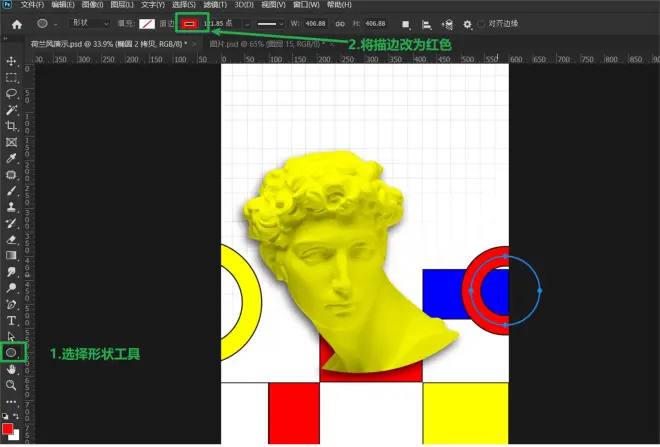Viewport: 660px width, 447px height.
Task: Open the path operations icon
Action: (x=406, y=24)
